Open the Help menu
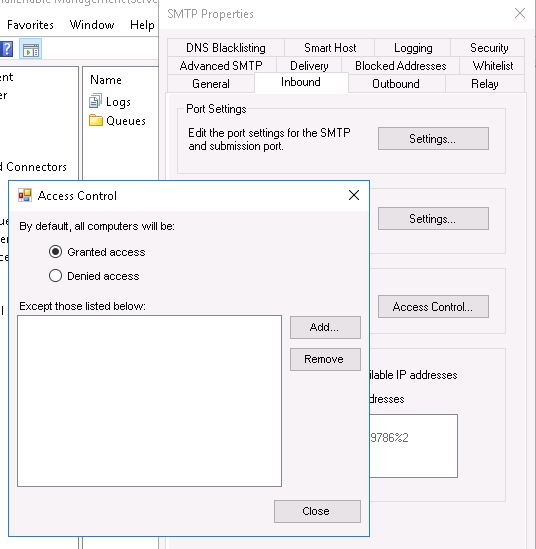This screenshot has height=549, width=536. coord(142,25)
